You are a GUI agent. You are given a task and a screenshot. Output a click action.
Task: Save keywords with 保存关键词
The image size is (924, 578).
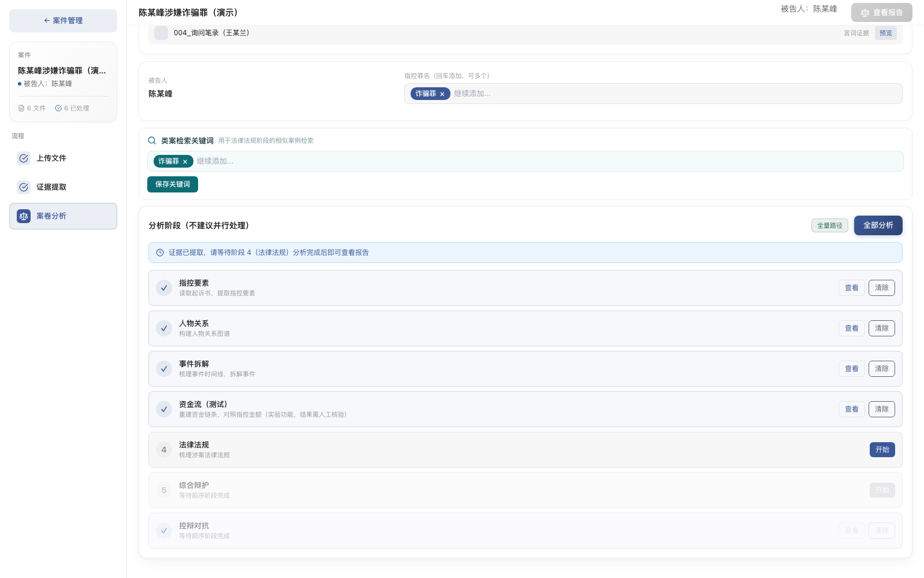[x=173, y=184]
